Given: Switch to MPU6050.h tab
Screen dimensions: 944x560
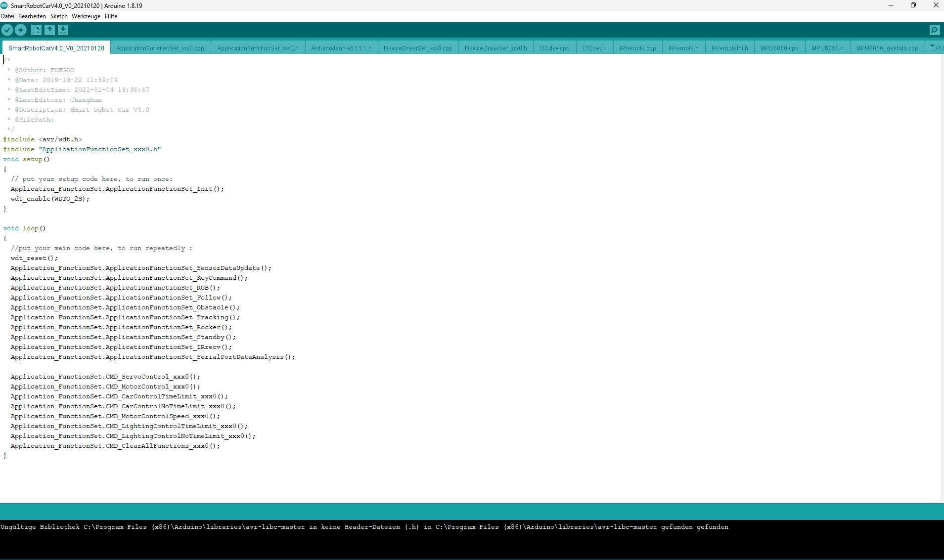Looking at the screenshot, I should tap(827, 48).
